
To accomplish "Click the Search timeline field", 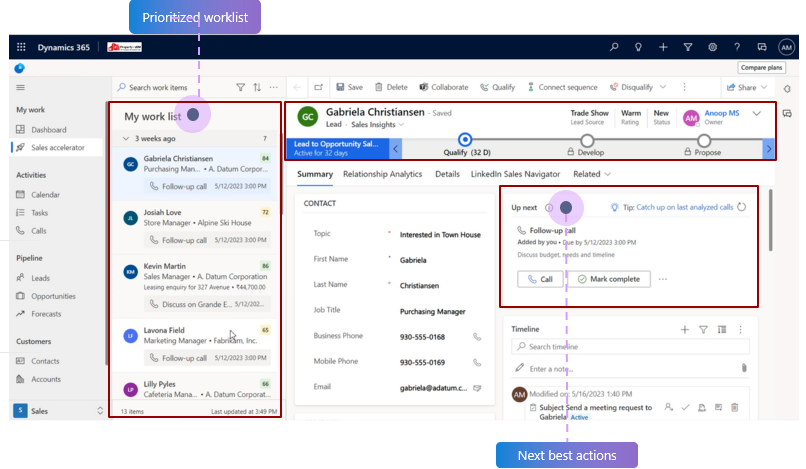I will pos(630,347).
